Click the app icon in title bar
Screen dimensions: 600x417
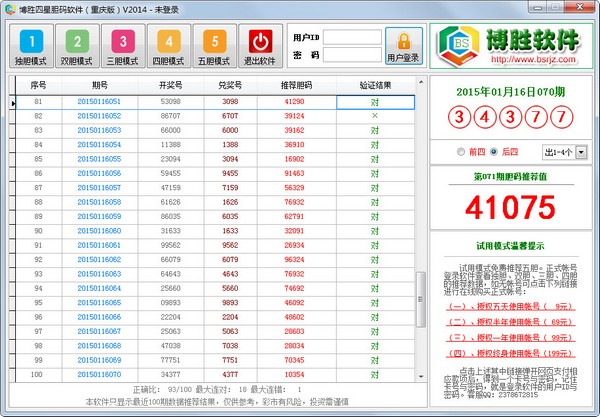point(10,9)
